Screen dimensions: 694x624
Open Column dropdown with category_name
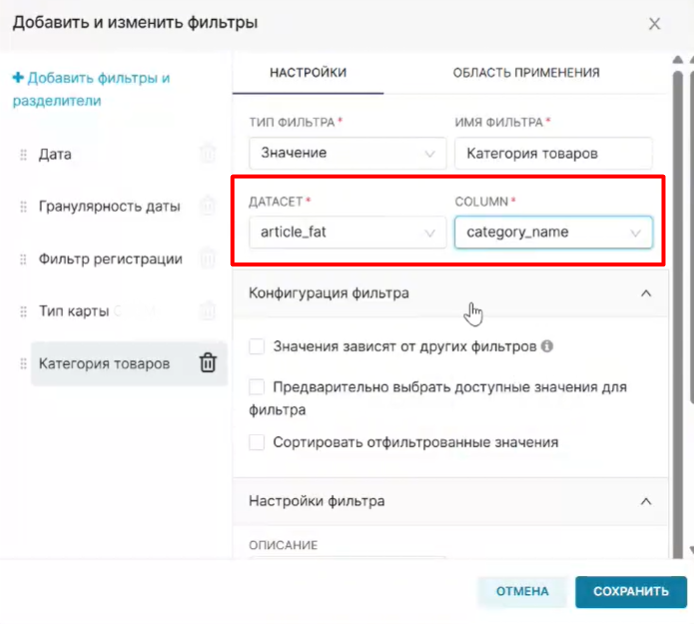(x=552, y=232)
